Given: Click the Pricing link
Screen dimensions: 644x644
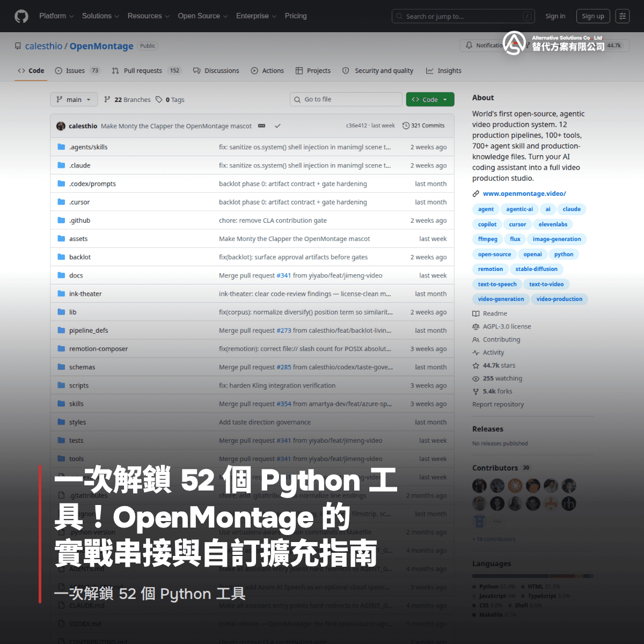Looking at the screenshot, I should click(296, 16).
